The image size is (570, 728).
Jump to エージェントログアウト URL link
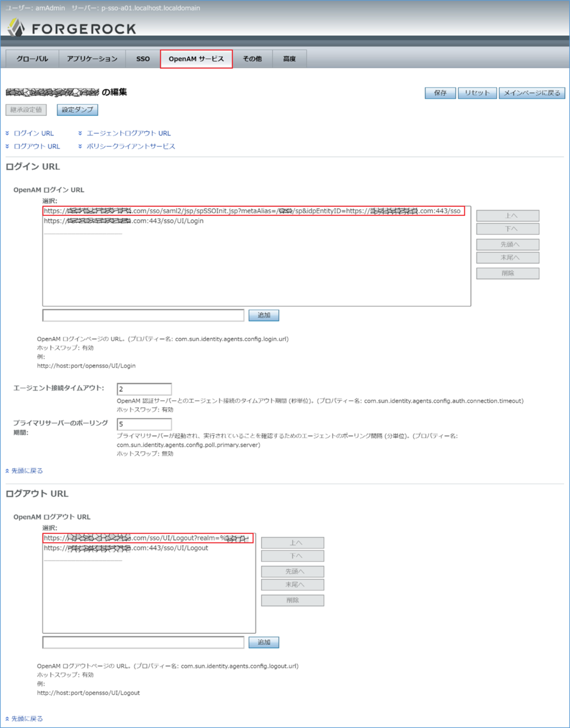pos(129,133)
